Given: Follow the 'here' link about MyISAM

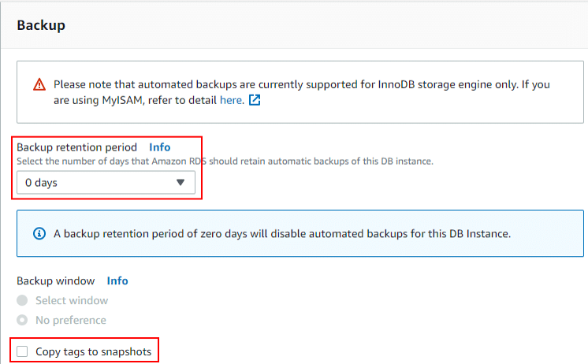Looking at the screenshot, I should pyautogui.click(x=231, y=100).
